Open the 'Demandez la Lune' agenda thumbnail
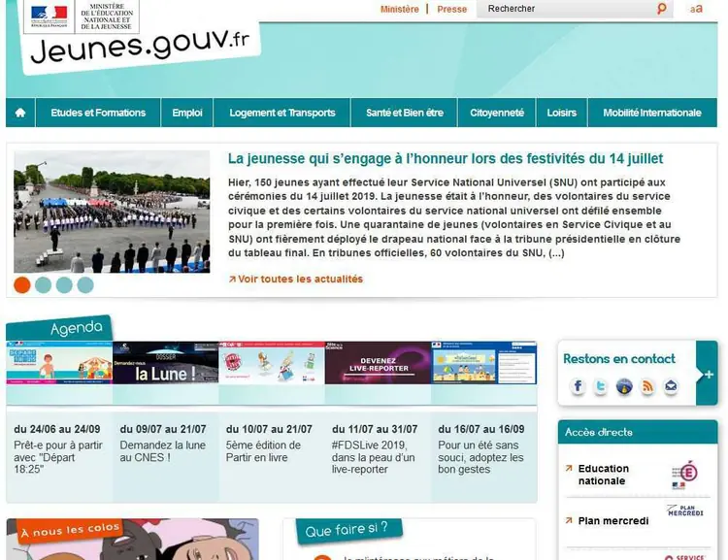The height and width of the screenshot is (560, 728). (165, 363)
